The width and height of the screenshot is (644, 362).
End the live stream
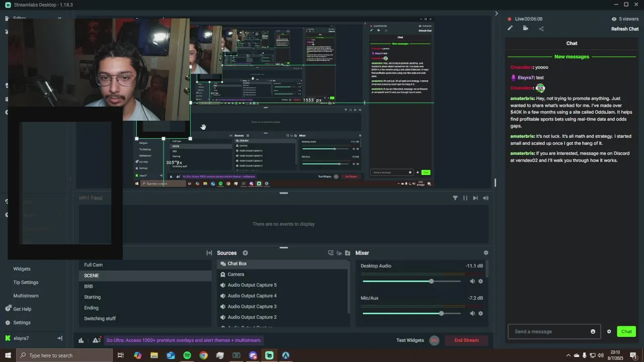(466, 340)
